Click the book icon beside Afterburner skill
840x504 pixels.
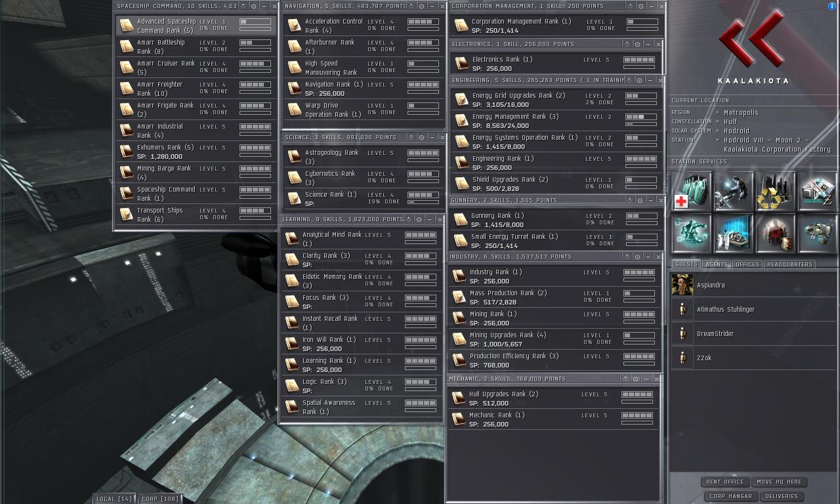tap(295, 46)
